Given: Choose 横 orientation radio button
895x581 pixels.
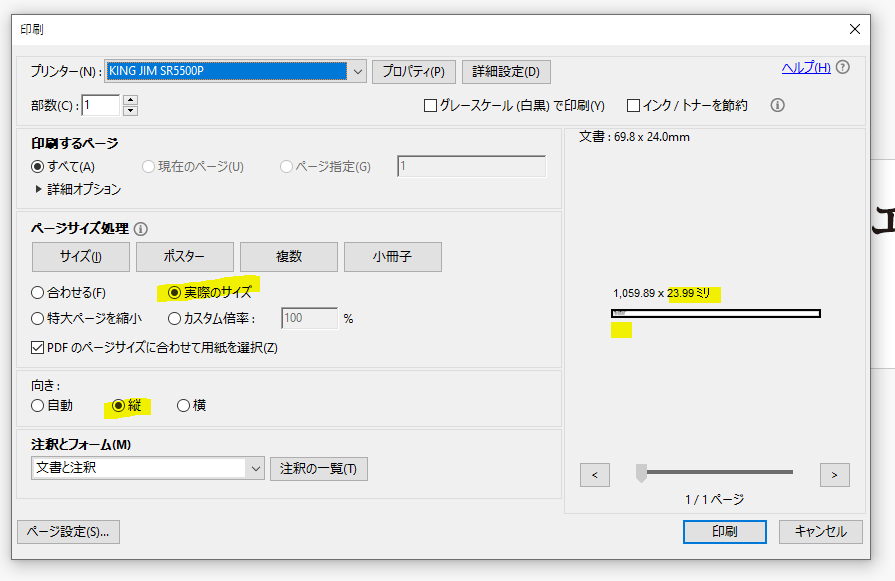Looking at the screenshot, I should coord(183,406).
